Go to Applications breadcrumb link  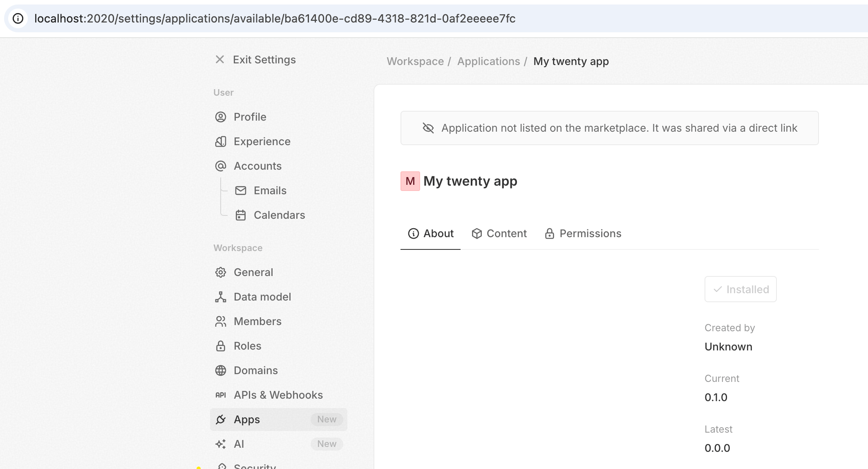coord(489,61)
